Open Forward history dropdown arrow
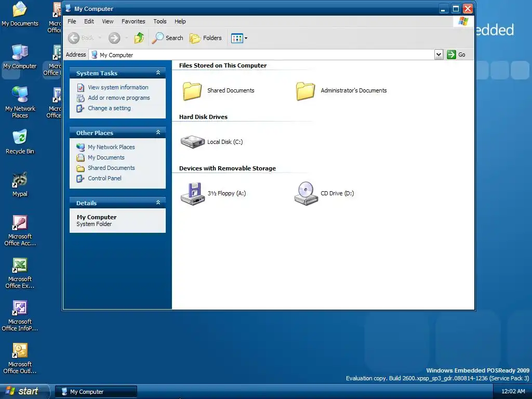Image resolution: width=532 pixels, height=399 pixels. click(x=126, y=38)
